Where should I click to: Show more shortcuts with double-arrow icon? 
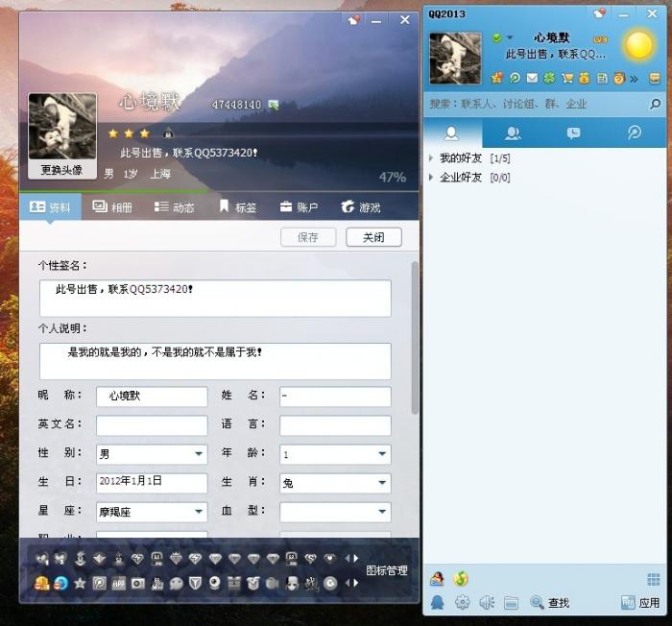[634, 79]
